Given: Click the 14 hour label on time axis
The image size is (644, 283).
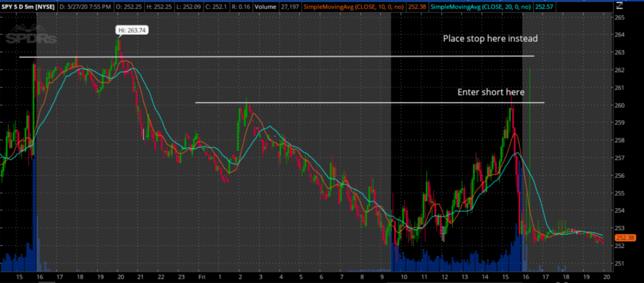Looking at the screenshot, I should (x=485, y=277).
